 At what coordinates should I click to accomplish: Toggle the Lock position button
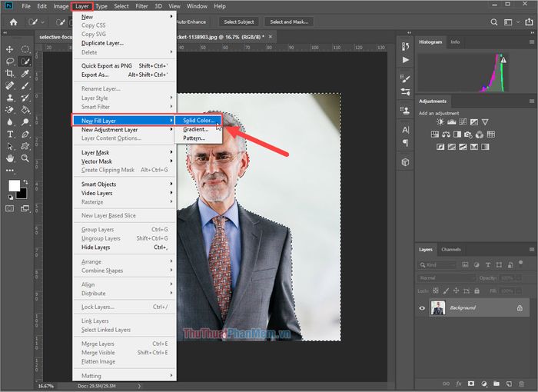coord(456,291)
